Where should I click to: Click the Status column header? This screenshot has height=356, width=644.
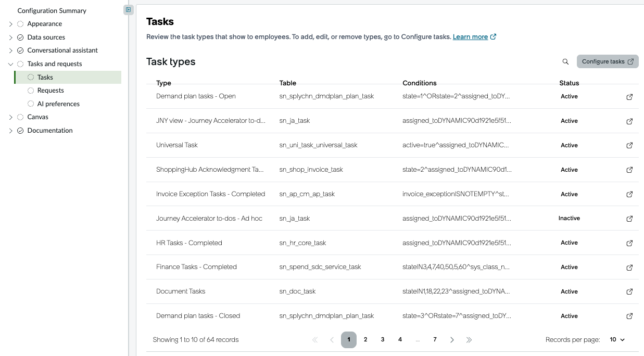pyautogui.click(x=569, y=83)
